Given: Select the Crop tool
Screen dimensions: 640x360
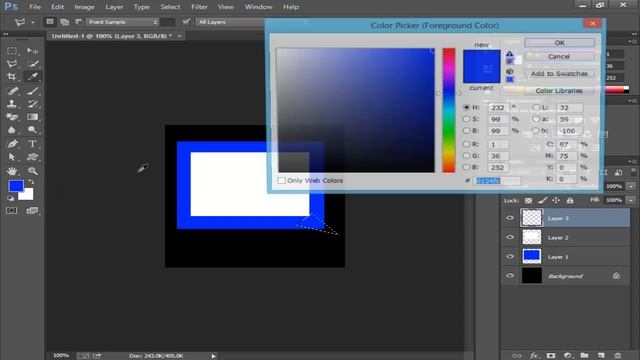Looking at the screenshot, I should 12,77.
